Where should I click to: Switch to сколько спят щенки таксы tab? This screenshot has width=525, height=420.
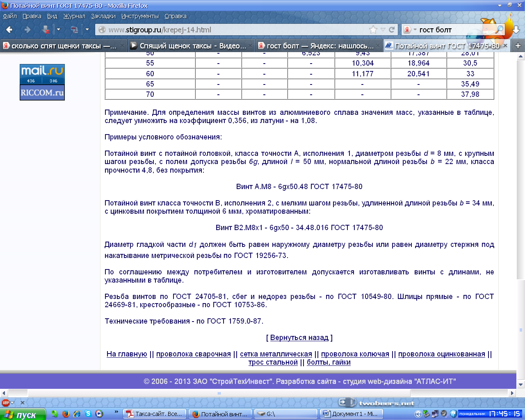pos(64,46)
